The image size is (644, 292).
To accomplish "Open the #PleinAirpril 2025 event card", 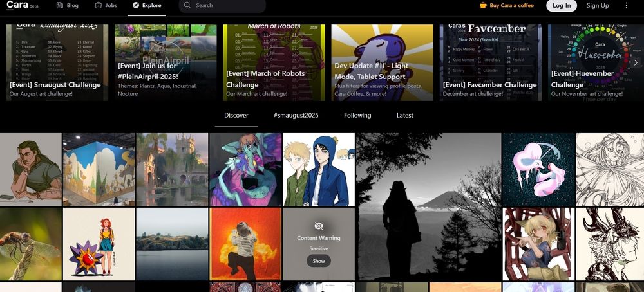I will (166, 63).
